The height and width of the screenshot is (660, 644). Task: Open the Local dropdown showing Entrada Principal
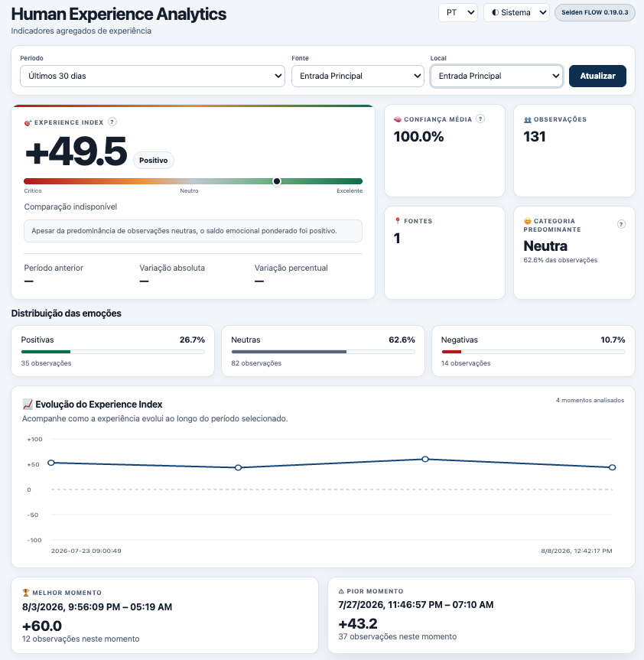[x=496, y=76]
